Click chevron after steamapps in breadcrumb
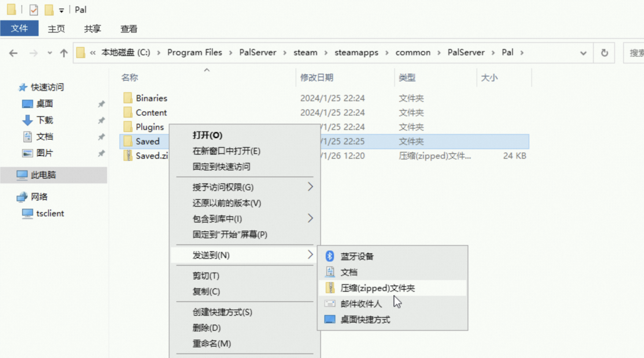644x358 pixels. (387, 53)
